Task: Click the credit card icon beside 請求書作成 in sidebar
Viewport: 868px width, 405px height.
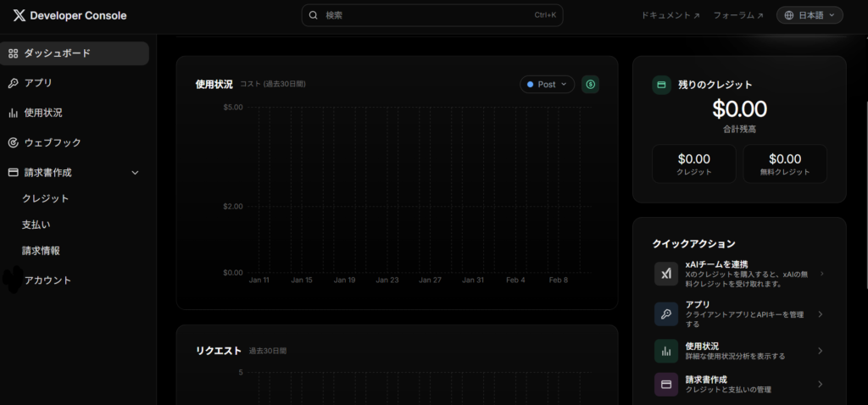Action: click(x=14, y=172)
